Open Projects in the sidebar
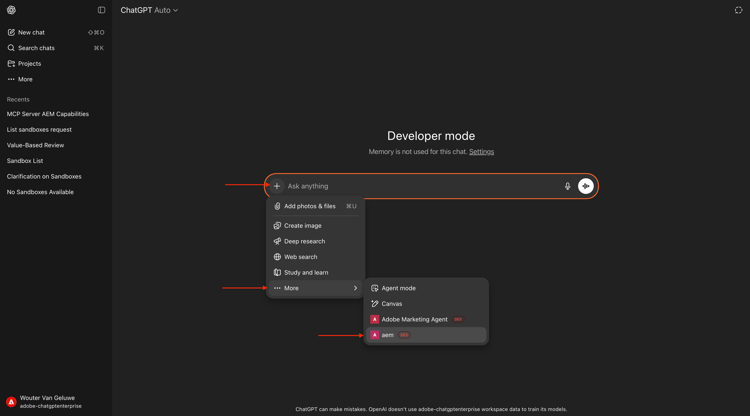This screenshot has height=416, width=750. (56, 64)
